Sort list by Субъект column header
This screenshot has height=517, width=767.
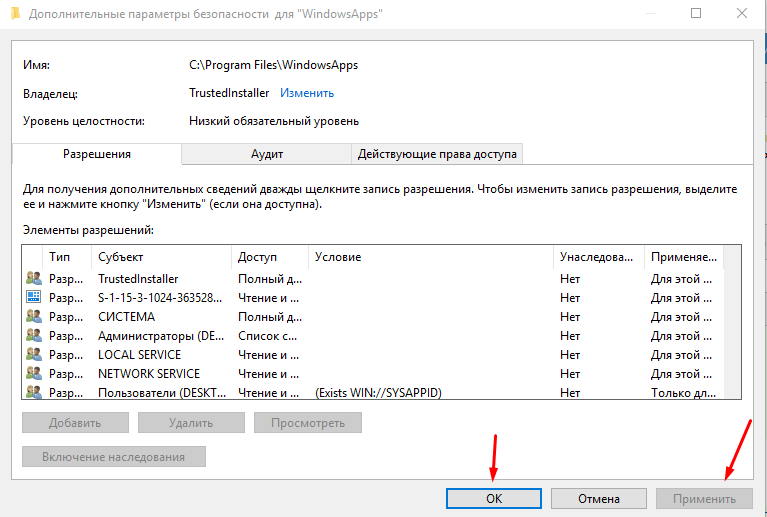pos(161,257)
